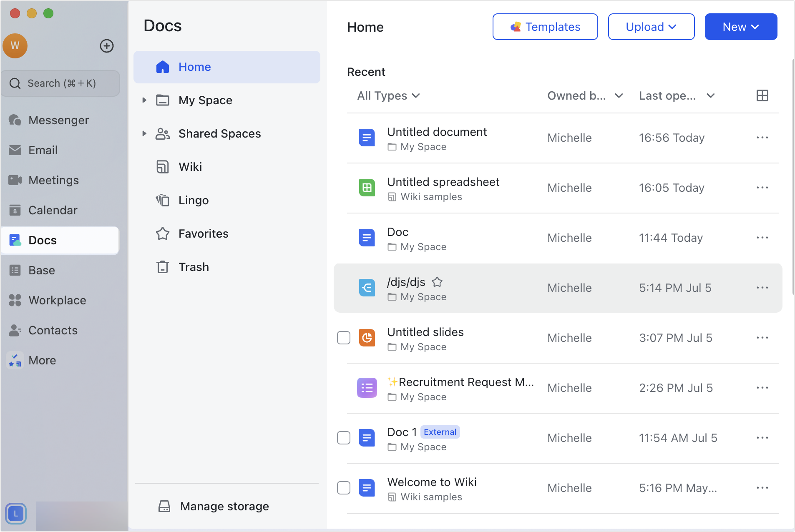
Task: Open the All Types filter dropdown
Action: pos(388,95)
